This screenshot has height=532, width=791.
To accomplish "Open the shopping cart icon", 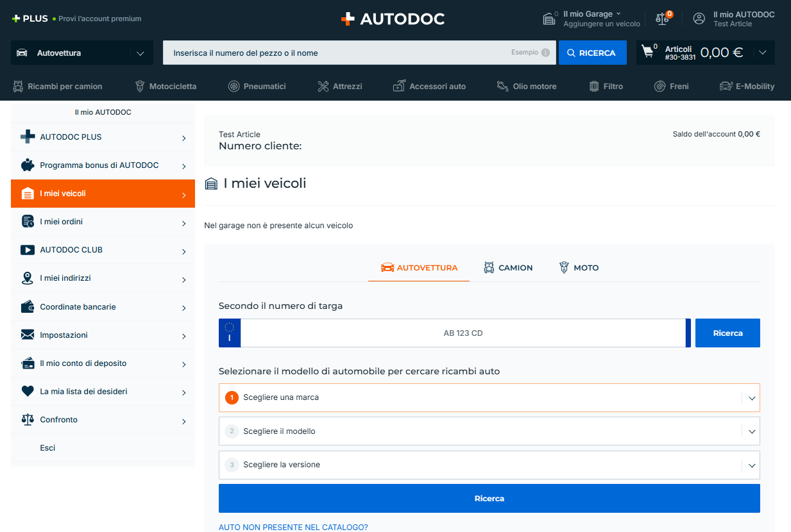I will [x=648, y=53].
